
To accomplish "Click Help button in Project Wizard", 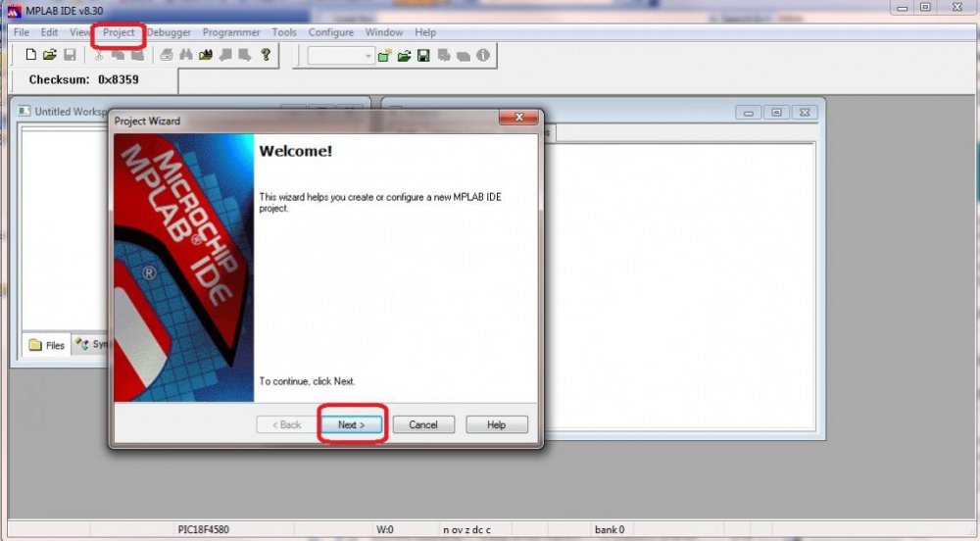I will pyautogui.click(x=497, y=424).
